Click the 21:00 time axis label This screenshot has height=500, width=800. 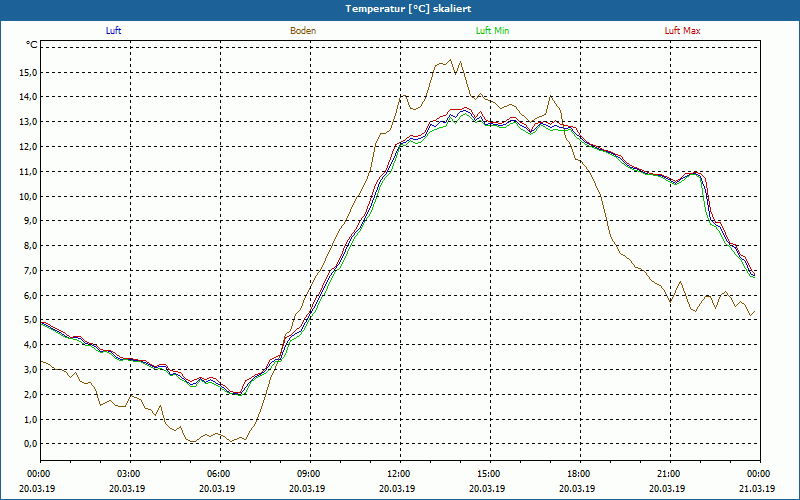(670, 474)
